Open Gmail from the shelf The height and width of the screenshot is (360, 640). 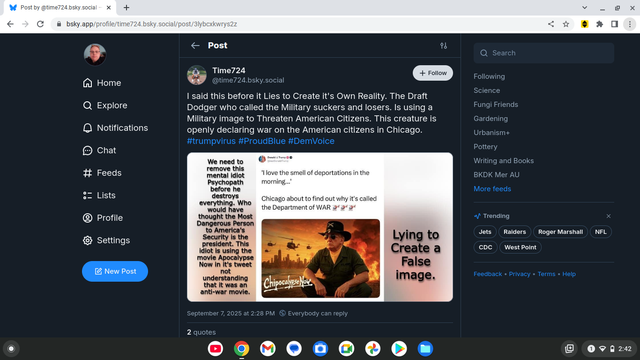267,349
